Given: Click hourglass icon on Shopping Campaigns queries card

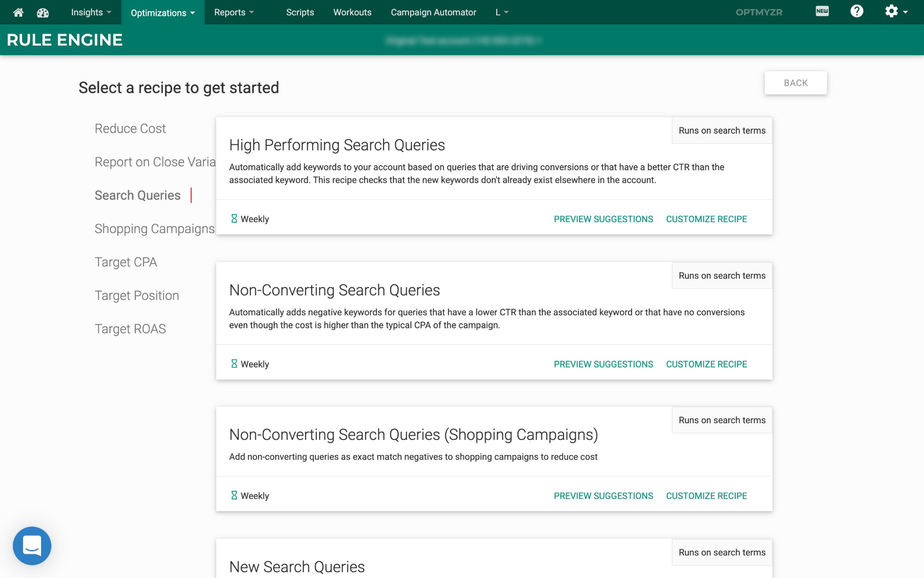Looking at the screenshot, I should click(234, 495).
